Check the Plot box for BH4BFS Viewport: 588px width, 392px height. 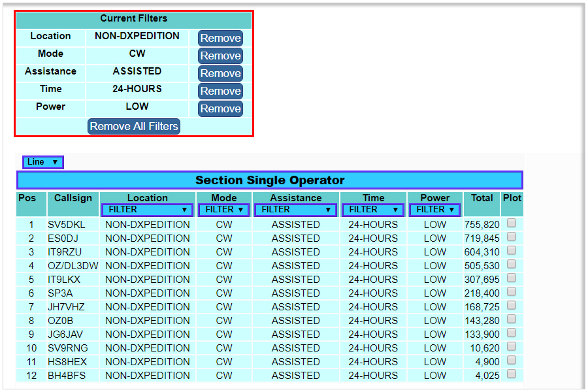click(x=512, y=374)
